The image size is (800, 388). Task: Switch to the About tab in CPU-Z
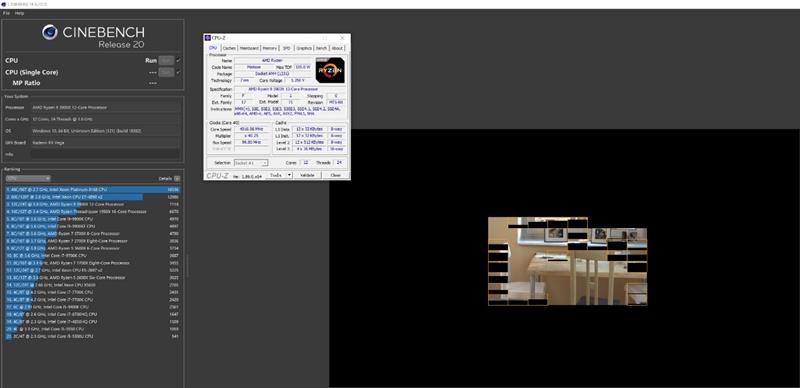pyautogui.click(x=337, y=48)
